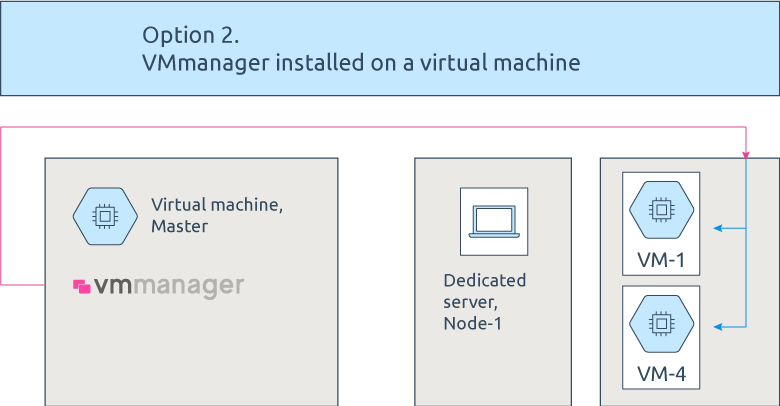Screen dimensions: 780x406
Task: Click "VMmanager installed on a virtual machine" text
Action: [x=361, y=63]
